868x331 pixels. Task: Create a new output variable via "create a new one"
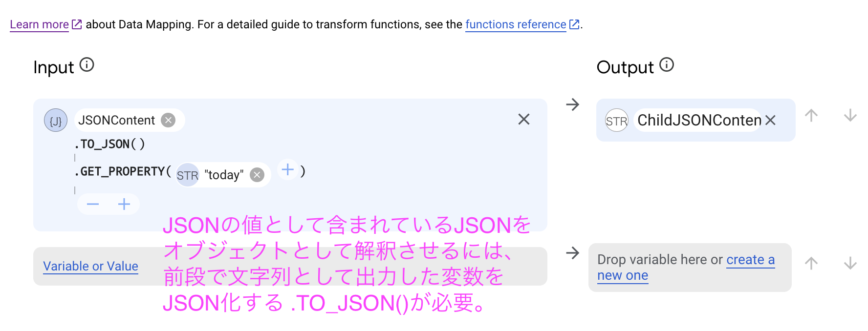coord(751,259)
